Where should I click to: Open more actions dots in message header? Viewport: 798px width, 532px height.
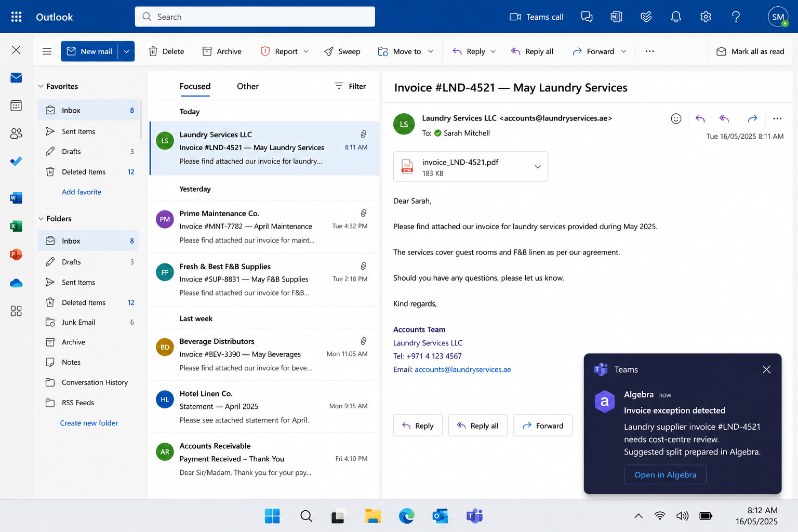coord(777,118)
